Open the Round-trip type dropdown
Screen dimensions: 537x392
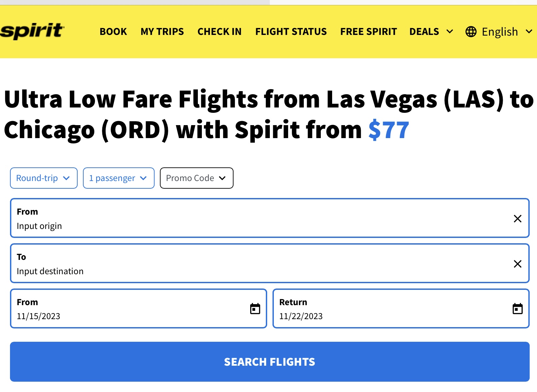[x=44, y=178]
